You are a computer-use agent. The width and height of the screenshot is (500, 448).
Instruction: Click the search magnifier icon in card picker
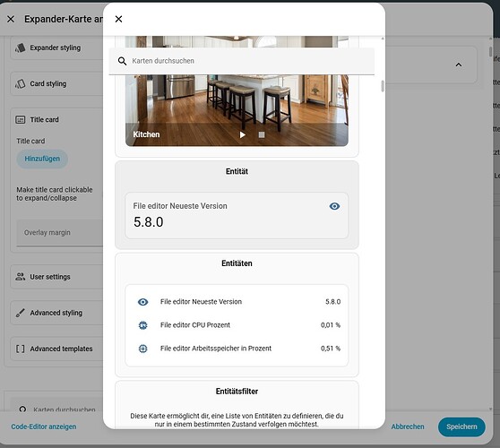(x=122, y=61)
